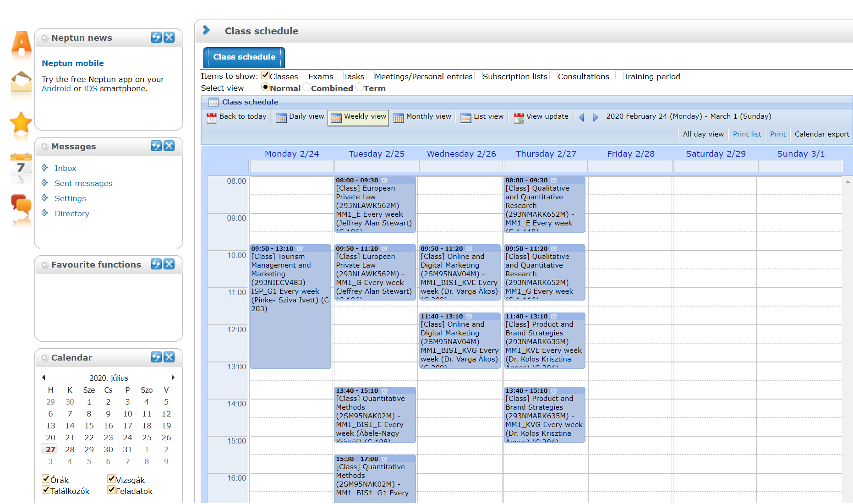
Task: Select the Normal view radio button
Action: pyautogui.click(x=265, y=87)
